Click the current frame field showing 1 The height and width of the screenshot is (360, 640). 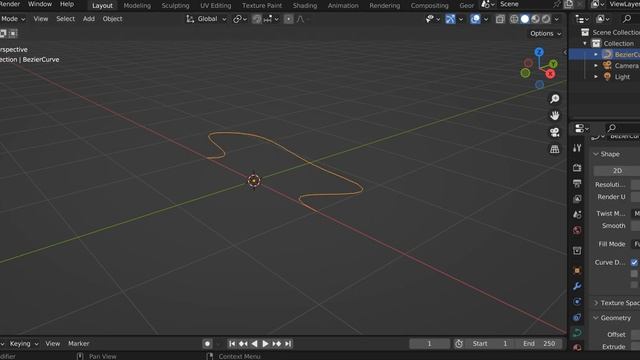pos(429,344)
